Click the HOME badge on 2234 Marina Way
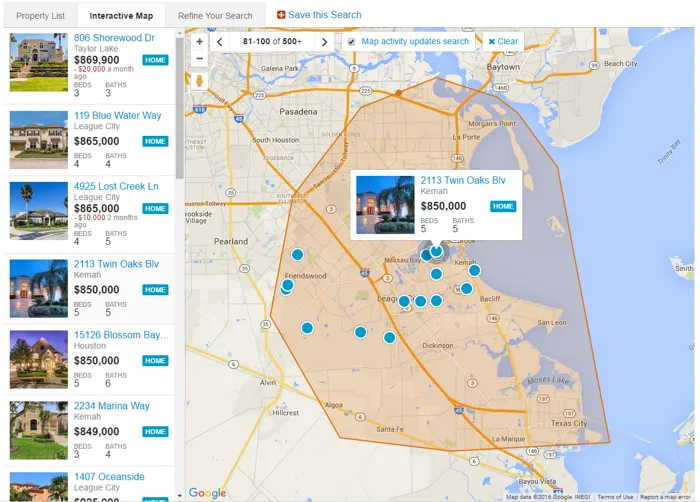This screenshot has height=502, width=700. pos(155,432)
